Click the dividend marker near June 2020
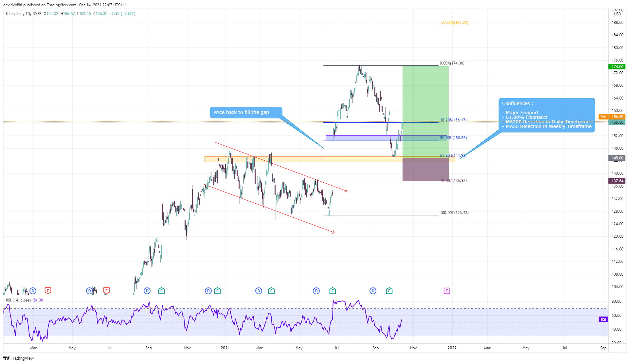 [89, 291]
